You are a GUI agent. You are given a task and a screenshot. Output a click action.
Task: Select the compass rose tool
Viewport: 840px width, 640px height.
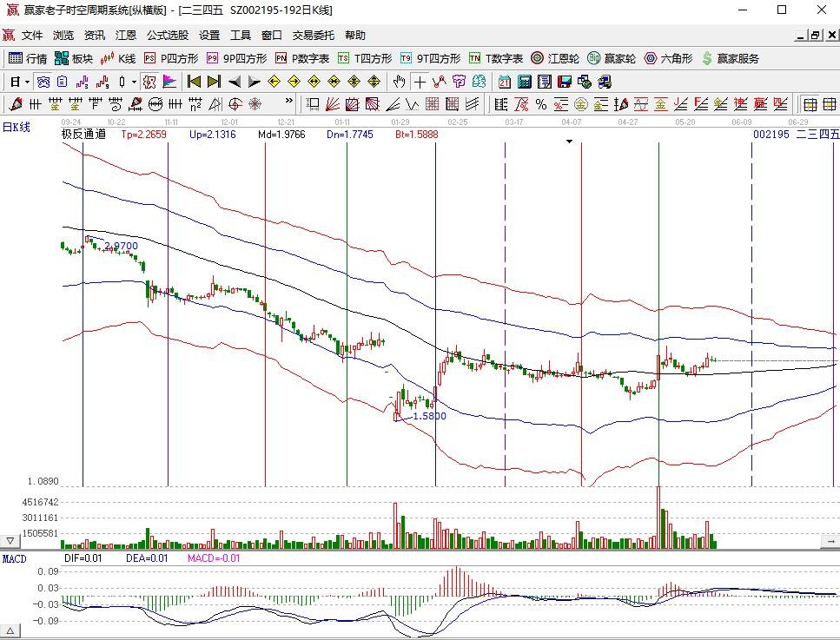255,104
